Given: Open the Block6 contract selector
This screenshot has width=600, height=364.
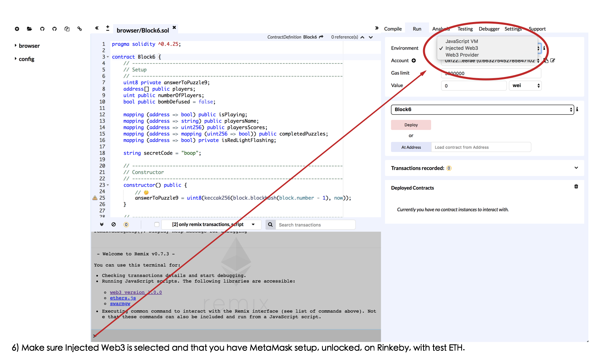Looking at the screenshot, I should [x=483, y=109].
